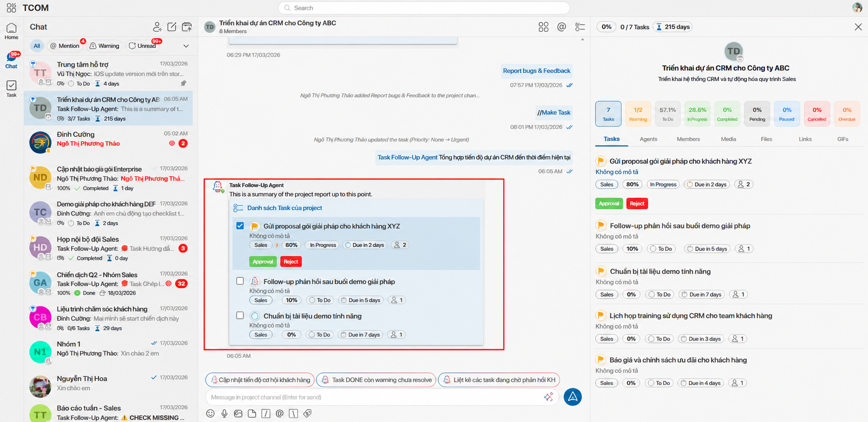Open the Links tab
The height and width of the screenshot is (422, 868).
click(805, 139)
